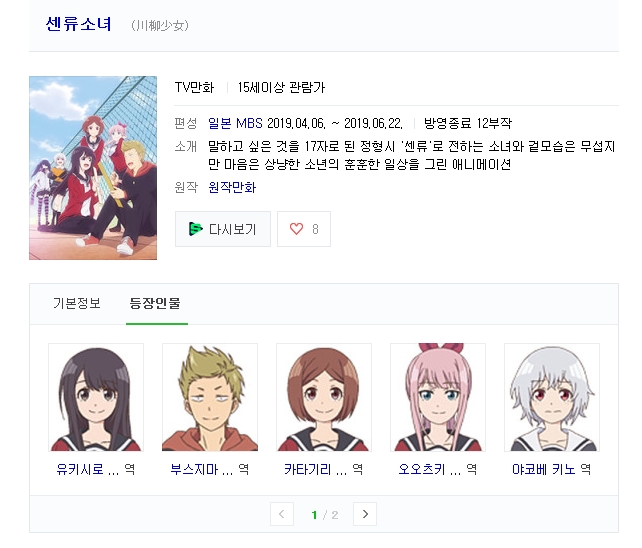Click 부스지마 name link

pos(201,469)
